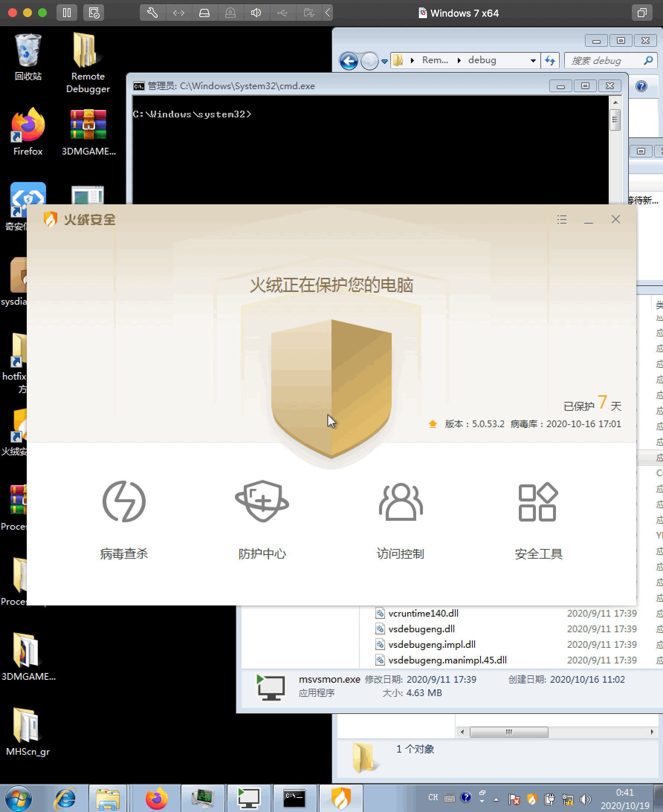The width and height of the screenshot is (663, 812).
Task: Open the Huorong main menu list icon
Action: pyautogui.click(x=562, y=219)
